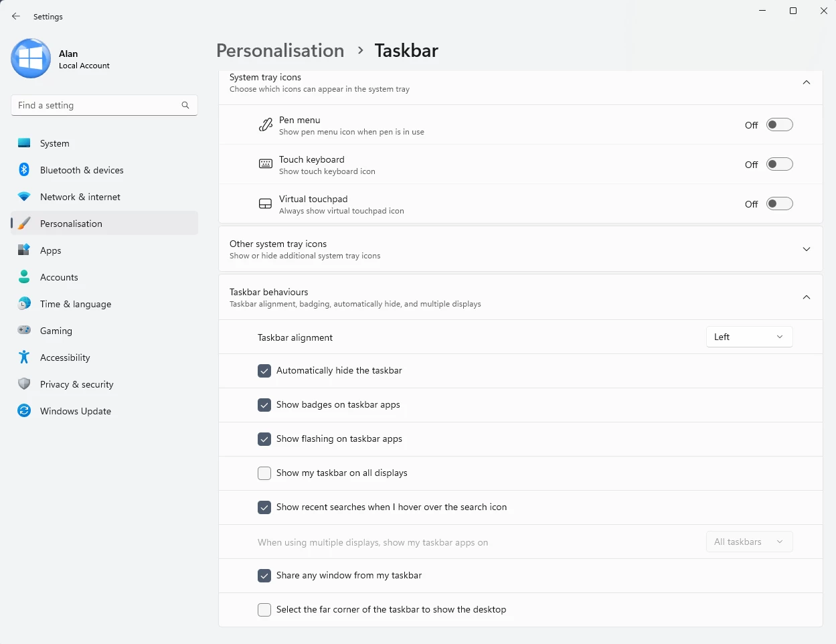The image size is (836, 644).
Task: Click the Virtual touchpad icon
Action: click(x=266, y=204)
